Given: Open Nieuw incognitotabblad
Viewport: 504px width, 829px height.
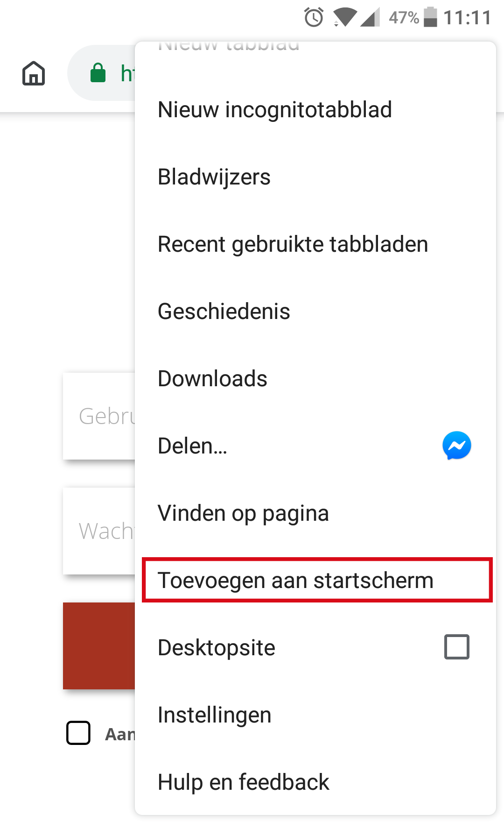Looking at the screenshot, I should [275, 110].
